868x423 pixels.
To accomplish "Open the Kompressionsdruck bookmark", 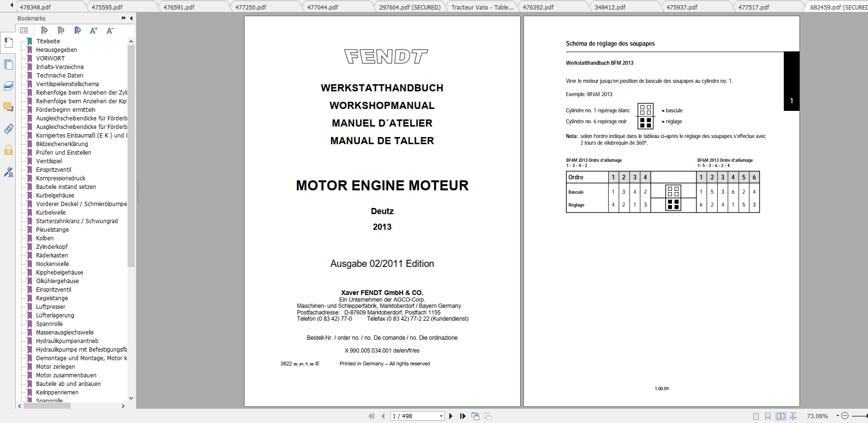I will (61, 178).
